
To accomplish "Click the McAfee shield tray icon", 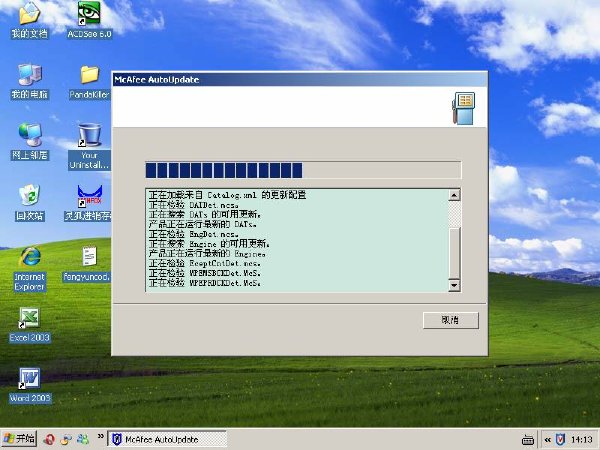I will 560,439.
